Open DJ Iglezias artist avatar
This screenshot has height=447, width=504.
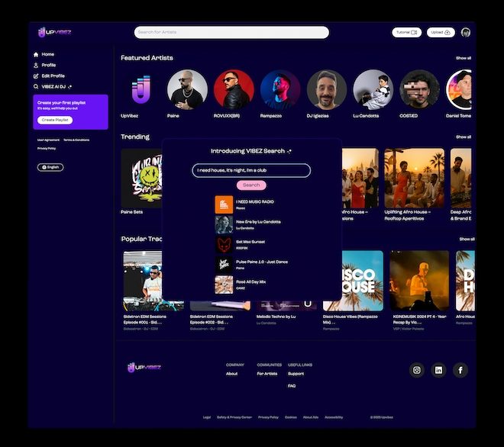327,89
